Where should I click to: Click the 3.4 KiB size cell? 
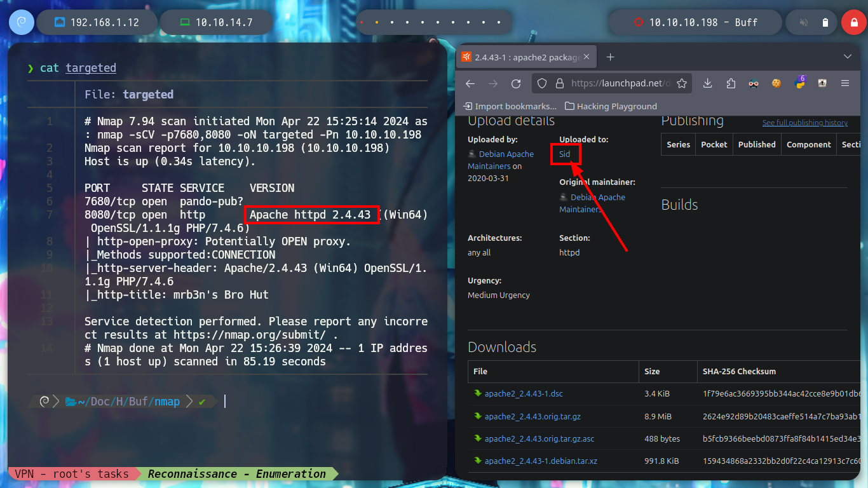pos(656,393)
